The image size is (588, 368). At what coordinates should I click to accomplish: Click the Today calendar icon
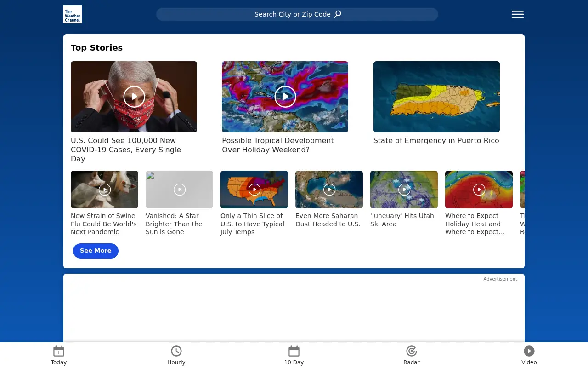point(59,351)
